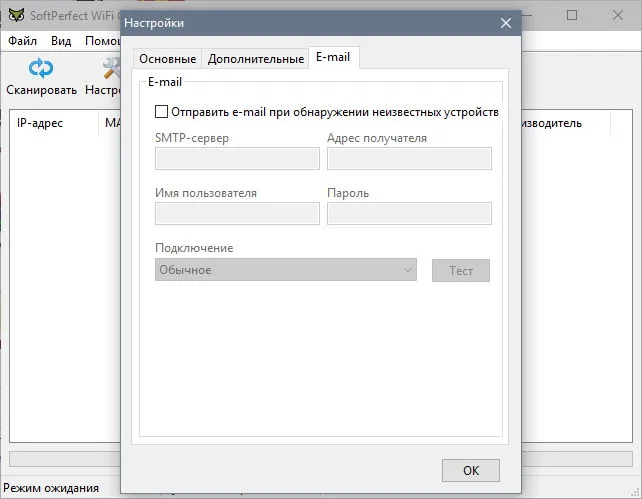This screenshot has height=499, width=642.
Task: Click the Имя пользователя input field
Action: tap(237, 213)
